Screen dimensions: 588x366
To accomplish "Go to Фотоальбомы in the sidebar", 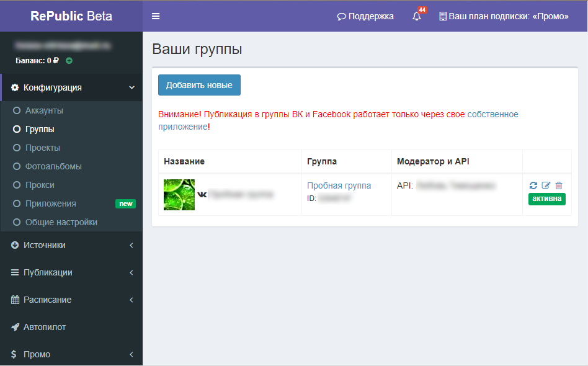I will [x=71, y=166].
